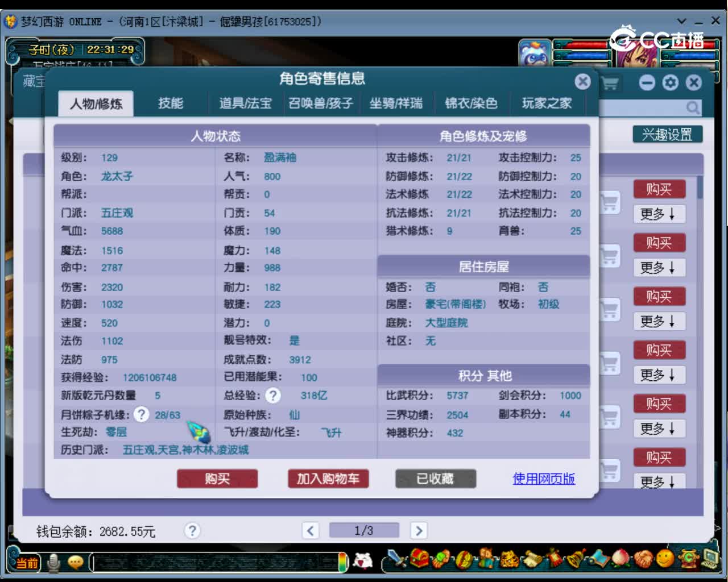Click the help icon next to 总经验
Viewport: 728px width, 582px height.
click(x=273, y=396)
